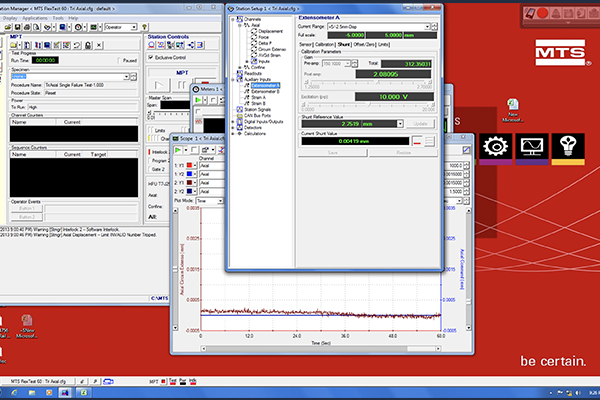This screenshot has width=600, height=400.
Task: Click the open procedure folder icon in MPT panel
Action: (x=14, y=45)
